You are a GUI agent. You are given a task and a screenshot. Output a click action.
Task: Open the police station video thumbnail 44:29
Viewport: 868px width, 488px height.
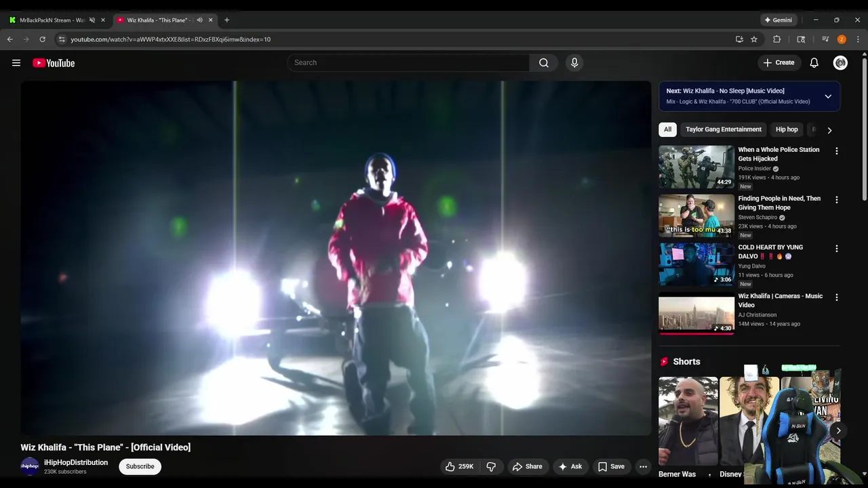pyautogui.click(x=696, y=167)
